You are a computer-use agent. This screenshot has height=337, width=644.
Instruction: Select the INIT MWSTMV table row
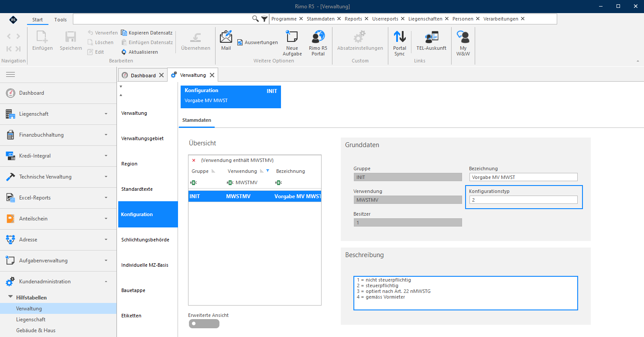pos(255,196)
